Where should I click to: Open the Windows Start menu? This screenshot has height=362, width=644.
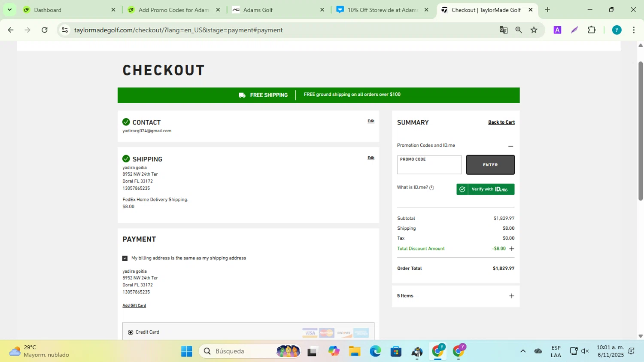pyautogui.click(x=187, y=351)
